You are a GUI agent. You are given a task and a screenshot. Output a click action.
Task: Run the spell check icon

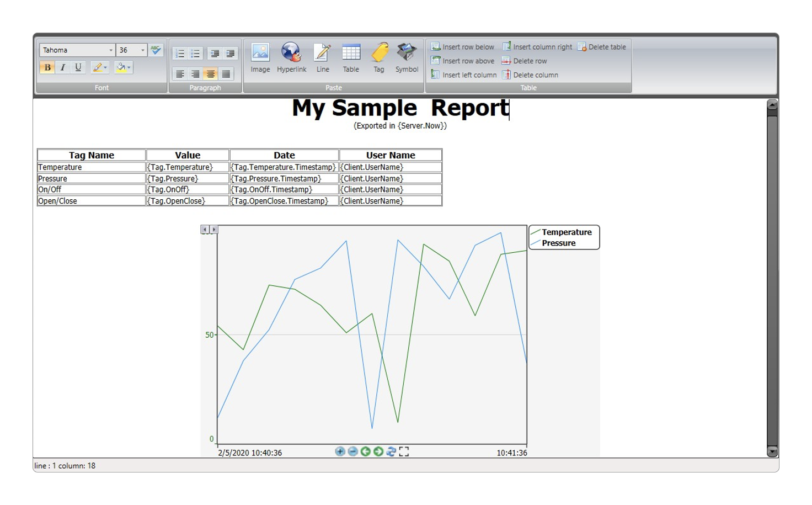(x=156, y=50)
